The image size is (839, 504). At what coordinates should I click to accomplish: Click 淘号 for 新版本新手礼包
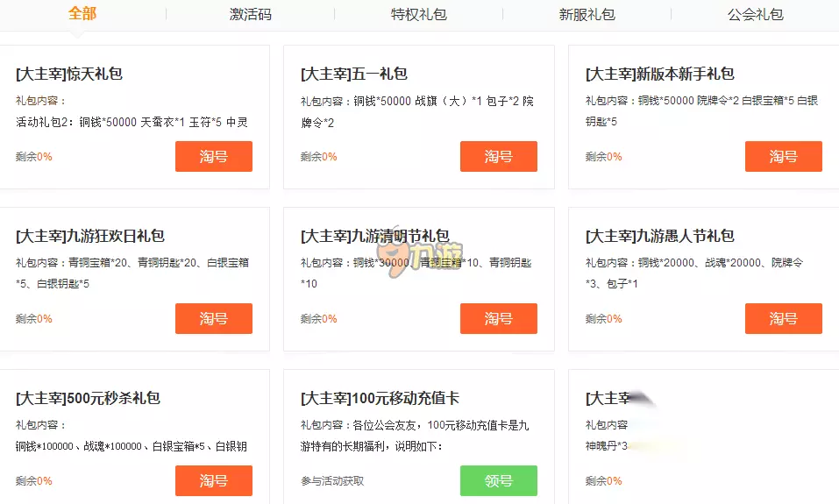click(783, 157)
